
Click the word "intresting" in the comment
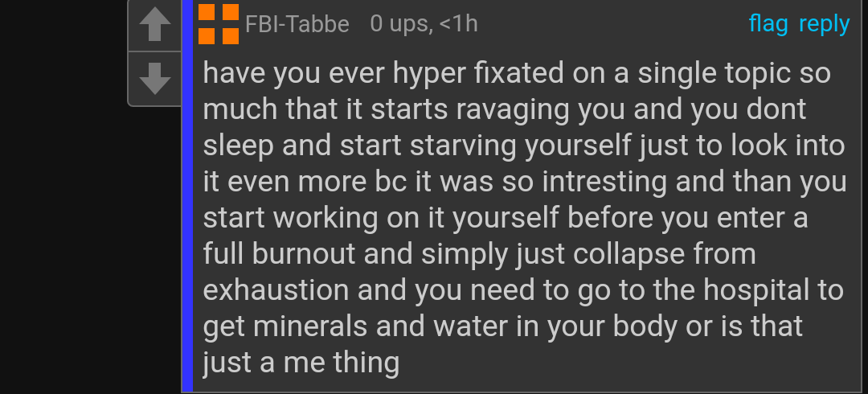point(605,183)
